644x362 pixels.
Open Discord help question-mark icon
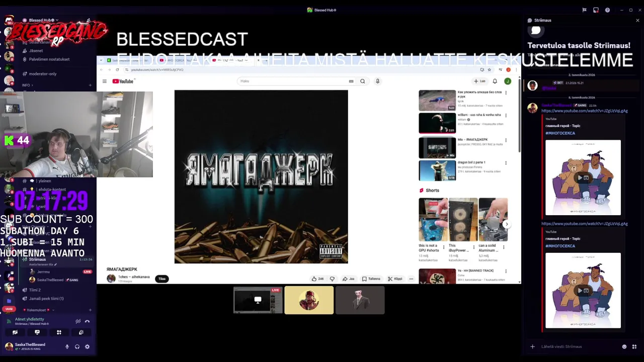pos(607,10)
